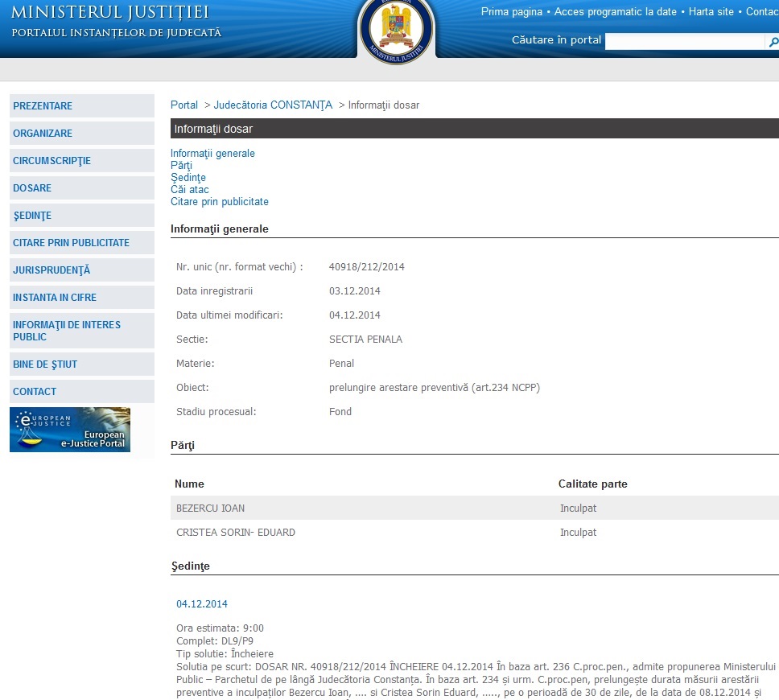Click the Calitate parte column header
The width and height of the screenshot is (779, 700).
[x=592, y=484]
